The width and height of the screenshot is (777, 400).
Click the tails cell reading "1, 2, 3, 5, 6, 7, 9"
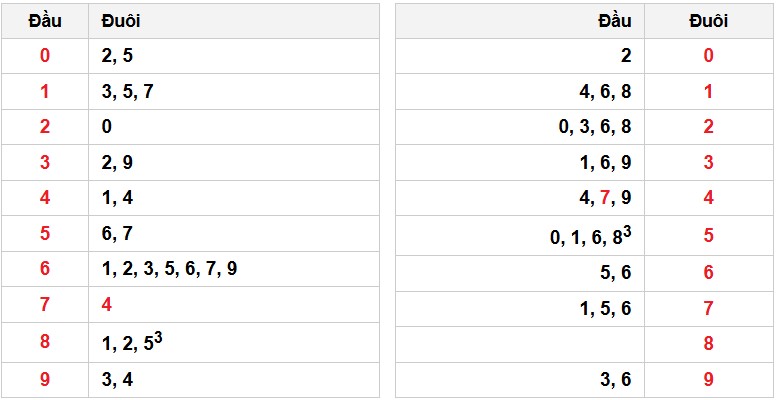click(x=169, y=268)
